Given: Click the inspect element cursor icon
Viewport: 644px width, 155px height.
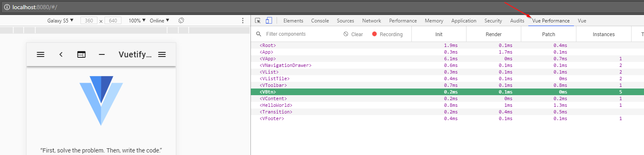Looking at the screenshot, I should [258, 20].
